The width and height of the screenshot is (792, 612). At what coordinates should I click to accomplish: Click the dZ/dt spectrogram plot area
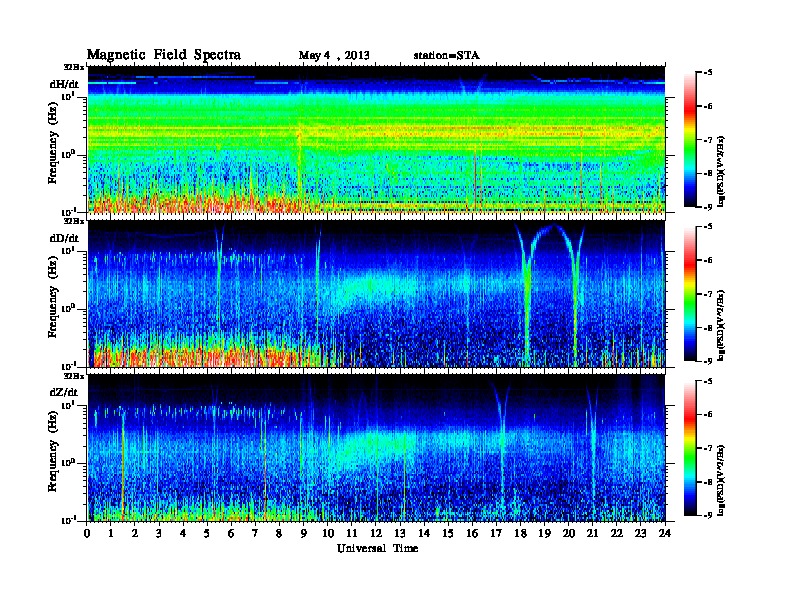point(376,448)
